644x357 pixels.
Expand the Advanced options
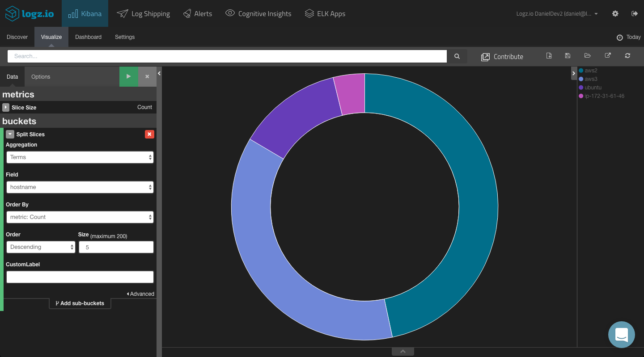pyautogui.click(x=140, y=294)
